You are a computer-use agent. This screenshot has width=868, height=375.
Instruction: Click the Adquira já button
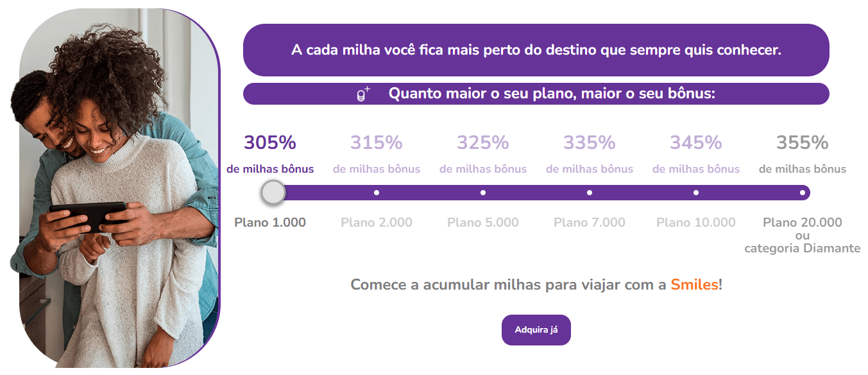536,330
